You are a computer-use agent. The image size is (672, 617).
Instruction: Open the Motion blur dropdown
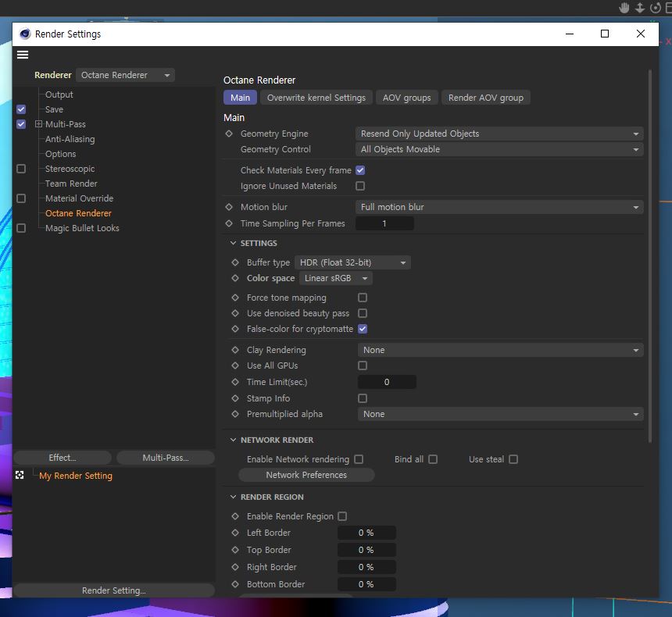499,207
